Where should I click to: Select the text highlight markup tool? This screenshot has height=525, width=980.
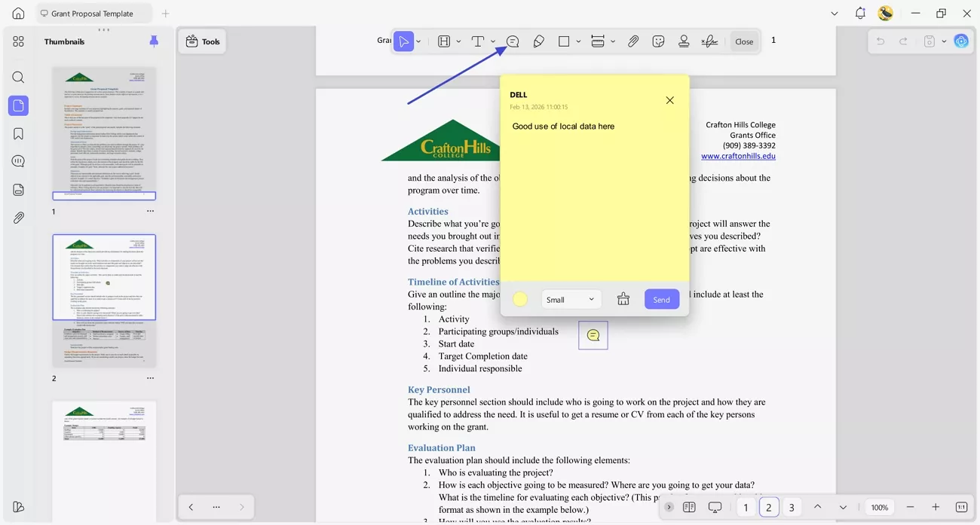pos(444,41)
